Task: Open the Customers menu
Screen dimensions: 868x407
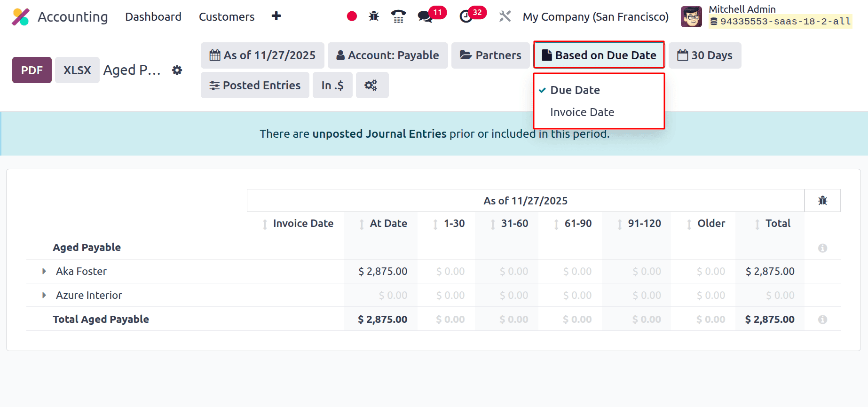Action: (227, 16)
